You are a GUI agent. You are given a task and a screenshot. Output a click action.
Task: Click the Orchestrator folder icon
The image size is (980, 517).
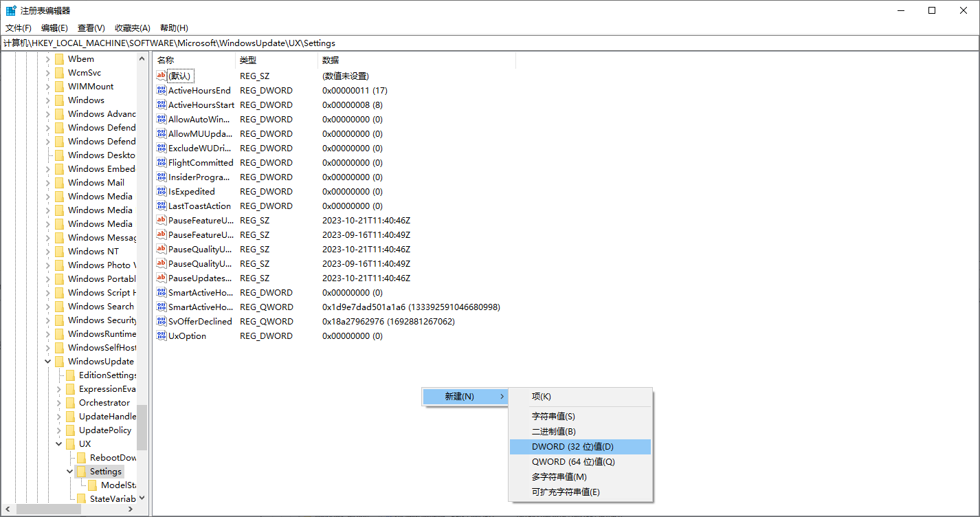70,402
